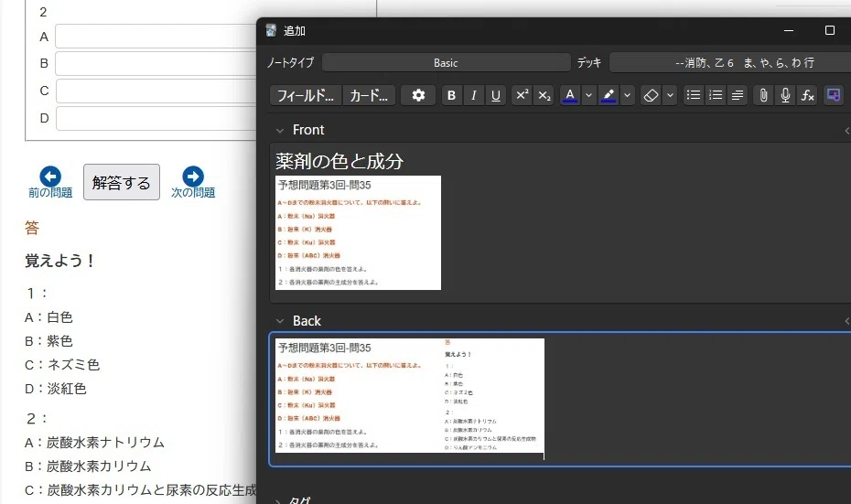Go to next question via 次の問題

[x=193, y=182]
